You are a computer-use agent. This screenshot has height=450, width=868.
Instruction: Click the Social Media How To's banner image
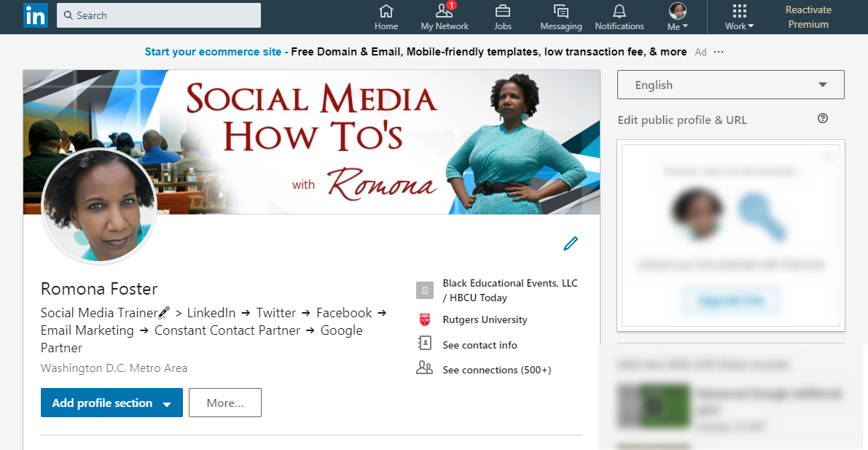point(312,142)
